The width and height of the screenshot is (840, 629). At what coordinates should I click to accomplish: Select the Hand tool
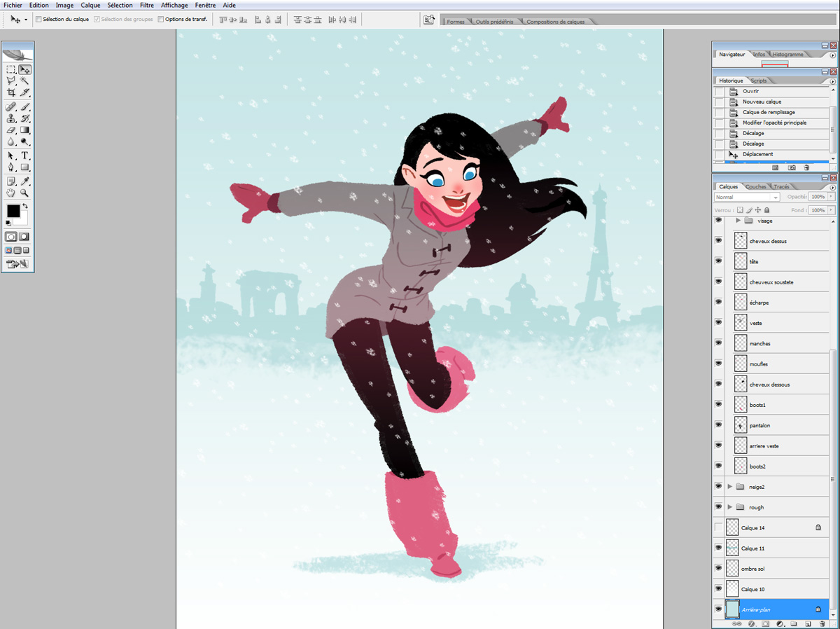11,193
